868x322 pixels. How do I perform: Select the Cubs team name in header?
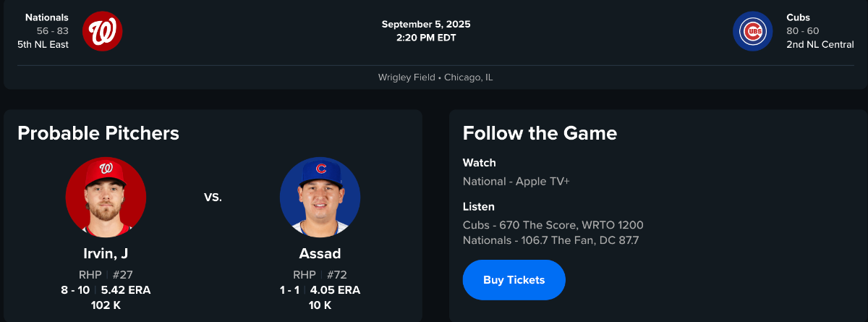point(799,17)
